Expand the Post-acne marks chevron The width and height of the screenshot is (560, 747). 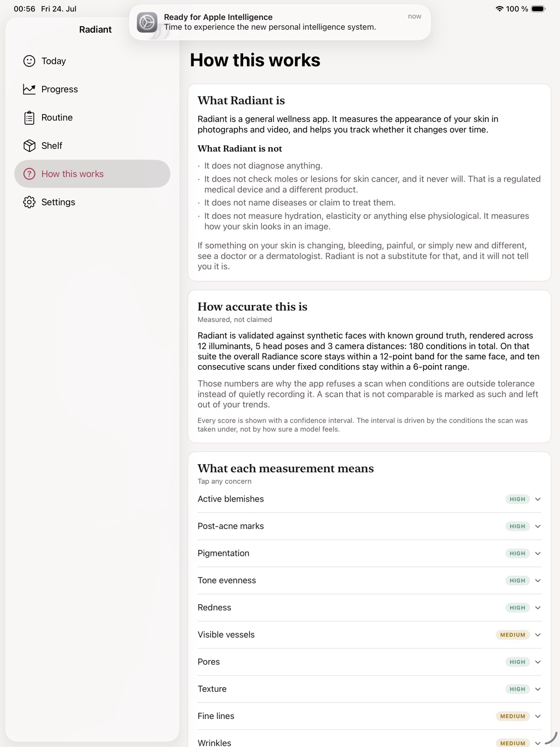(538, 526)
